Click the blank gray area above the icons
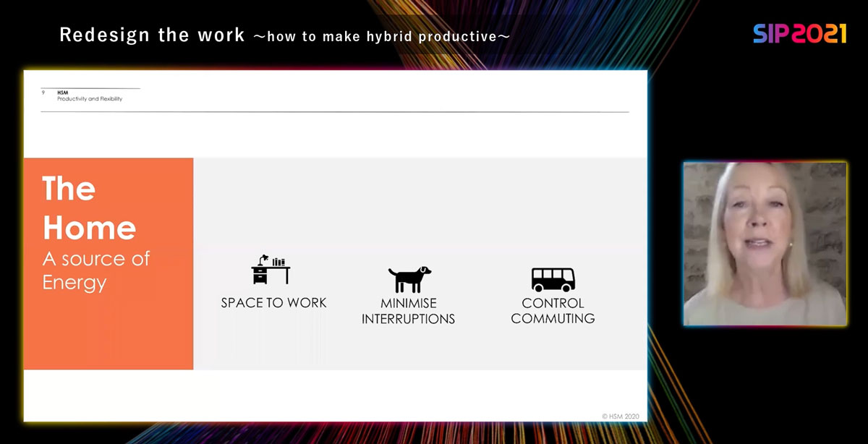 point(420,202)
